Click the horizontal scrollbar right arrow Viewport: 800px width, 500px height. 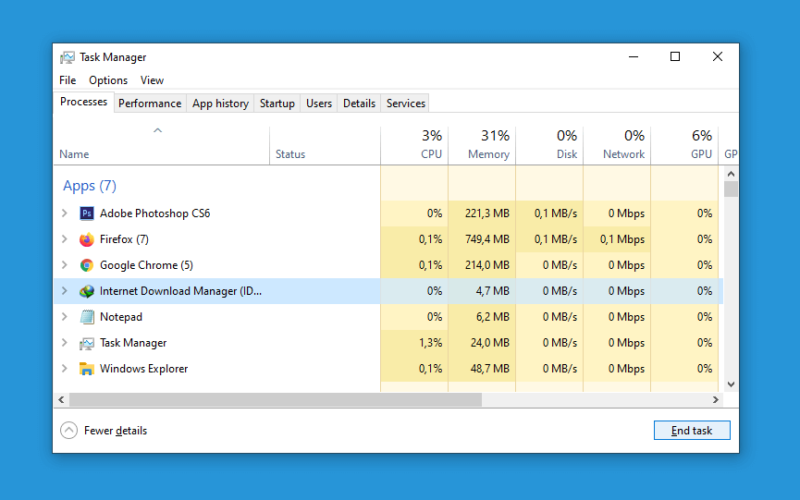click(715, 400)
